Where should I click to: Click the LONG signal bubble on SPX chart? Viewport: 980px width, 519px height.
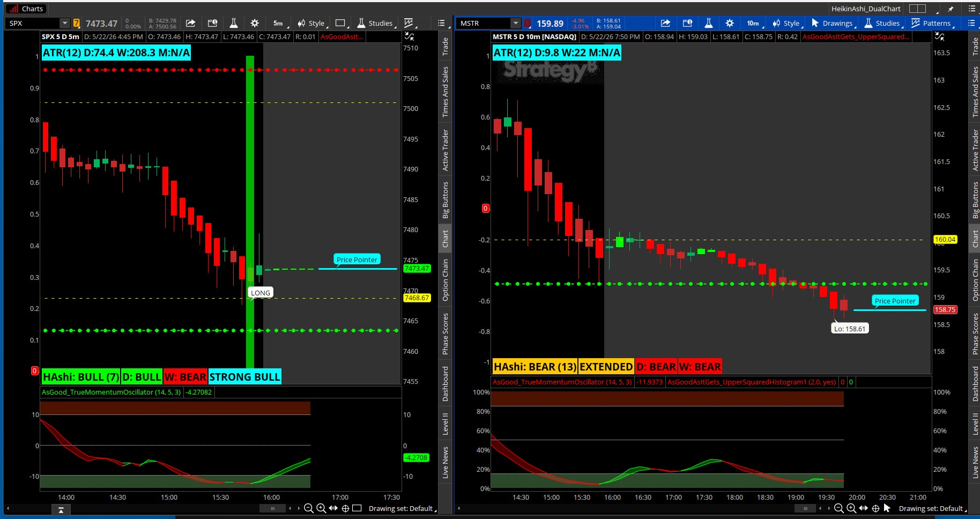pos(261,293)
